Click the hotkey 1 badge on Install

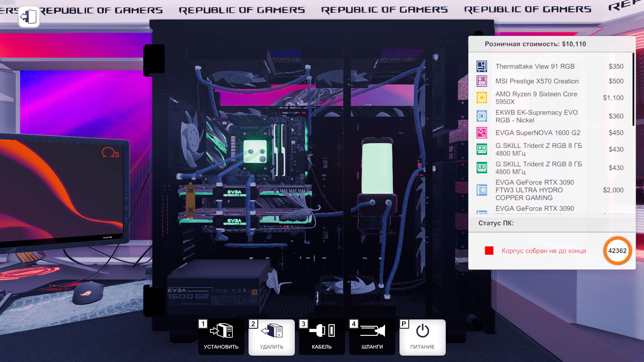[x=203, y=324]
